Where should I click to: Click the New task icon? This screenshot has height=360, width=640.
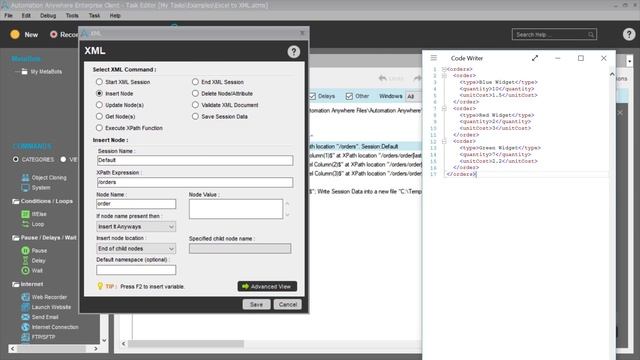tap(15, 35)
